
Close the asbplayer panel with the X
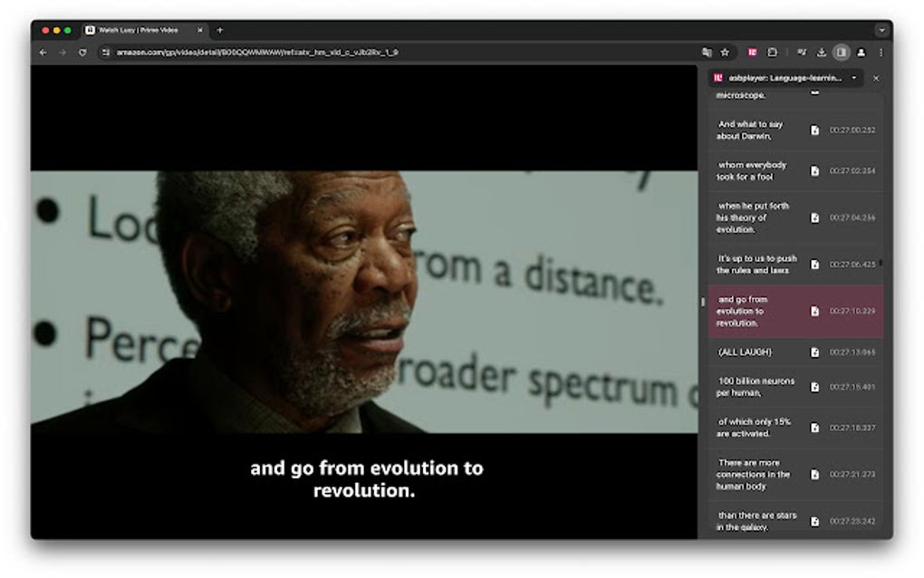coord(875,78)
